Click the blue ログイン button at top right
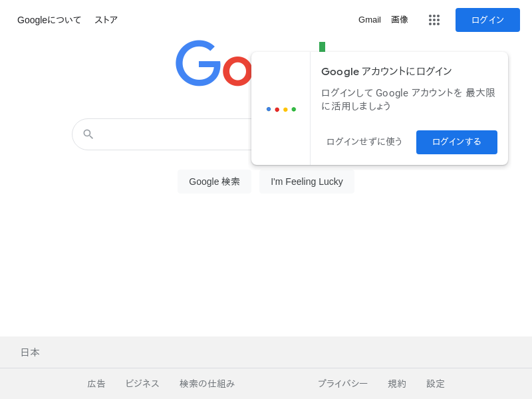 [487, 20]
